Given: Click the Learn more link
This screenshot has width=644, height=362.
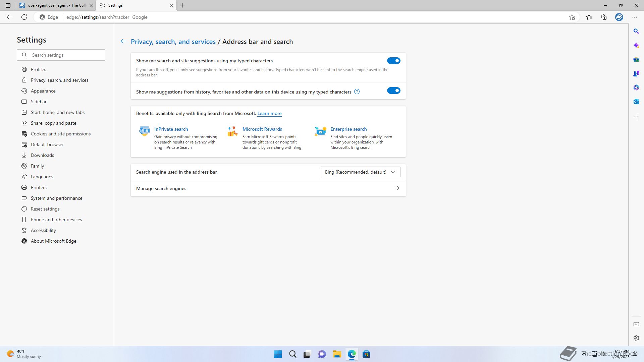Looking at the screenshot, I should (x=269, y=113).
